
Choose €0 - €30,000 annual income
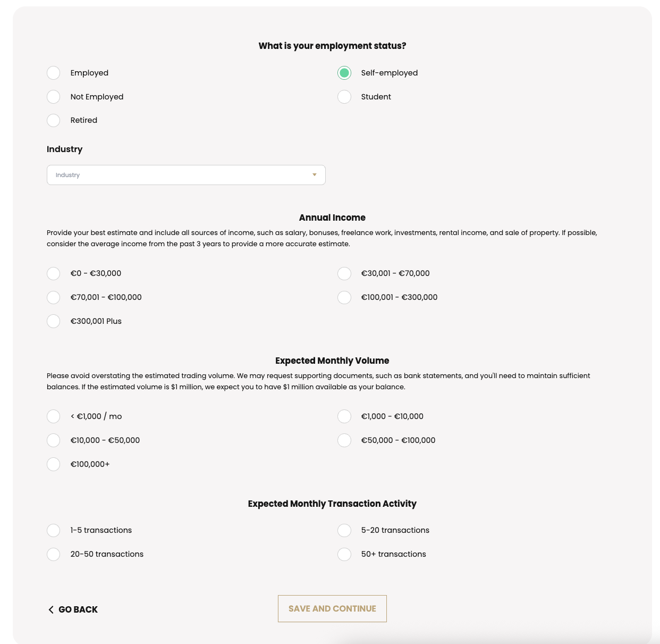54,273
